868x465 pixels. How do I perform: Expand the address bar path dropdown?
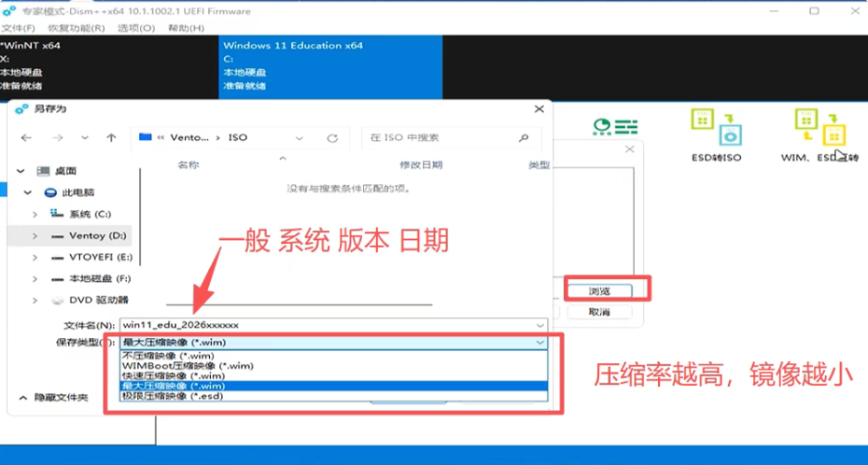[300, 138]
